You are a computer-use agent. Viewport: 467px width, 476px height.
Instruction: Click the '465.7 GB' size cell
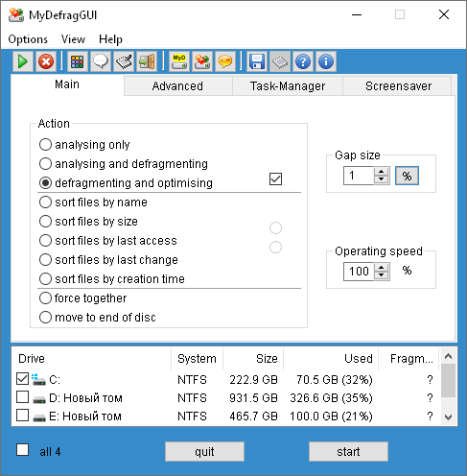(x=253, y=416)
